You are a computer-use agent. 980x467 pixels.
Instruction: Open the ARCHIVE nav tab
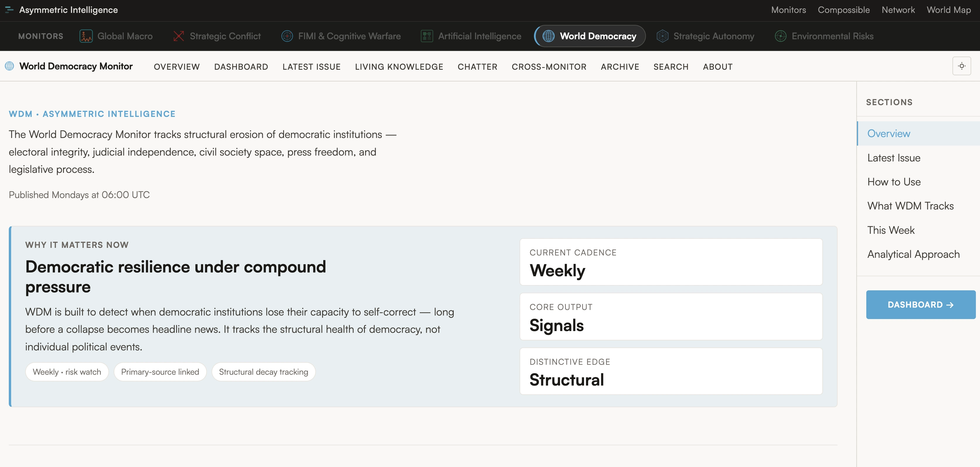click(620, 67)
